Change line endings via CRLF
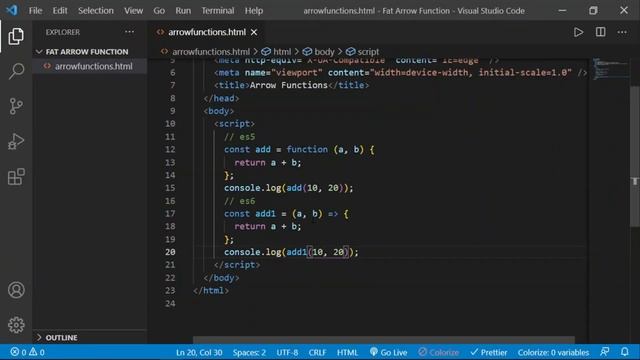The image size is (640, 360). [317, 352]
